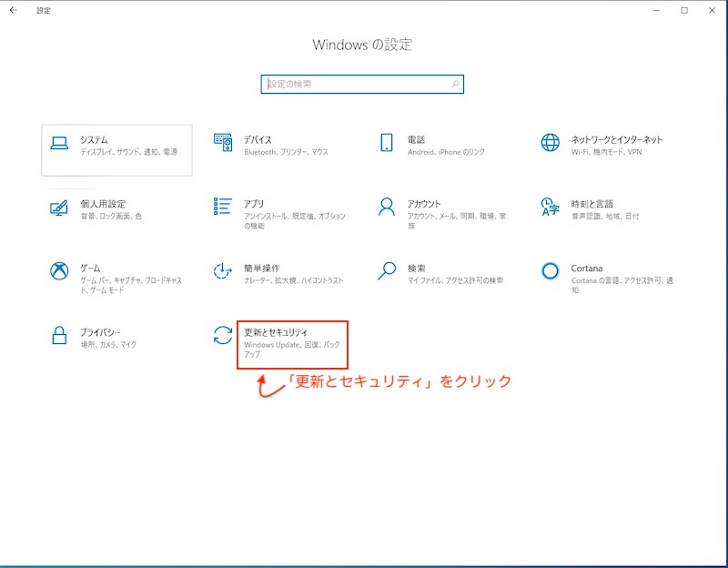Click the 'Bluetooth、プリンター、マウス' description

coord(286,152)
